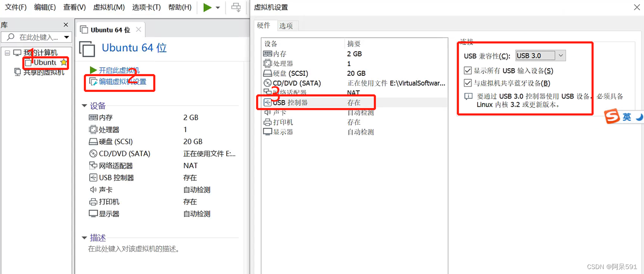The height and width of the screenshot is (274, 644).
Task: Select 内存 row in settings device list
Action: [x=354, y=54]
